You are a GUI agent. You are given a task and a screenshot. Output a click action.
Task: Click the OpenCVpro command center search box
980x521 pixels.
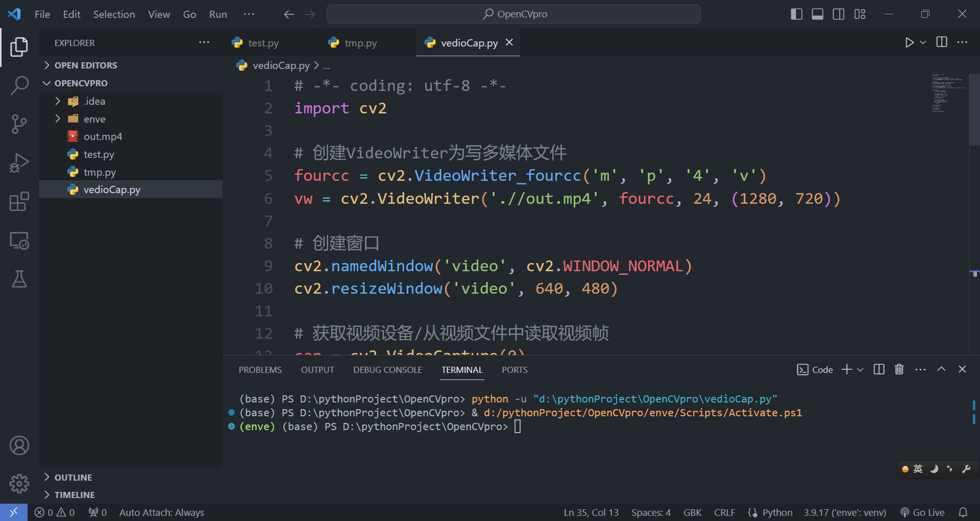click(513, 14)
